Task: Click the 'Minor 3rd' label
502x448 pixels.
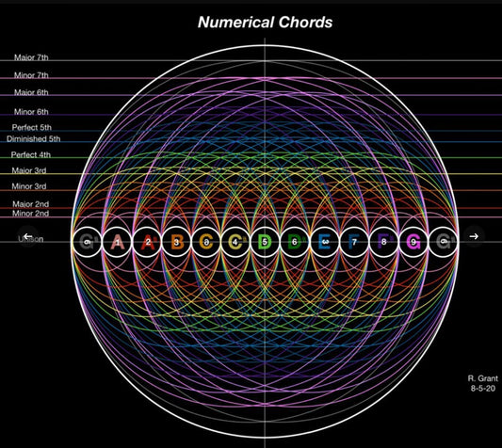Action: (x=29, y=186)
